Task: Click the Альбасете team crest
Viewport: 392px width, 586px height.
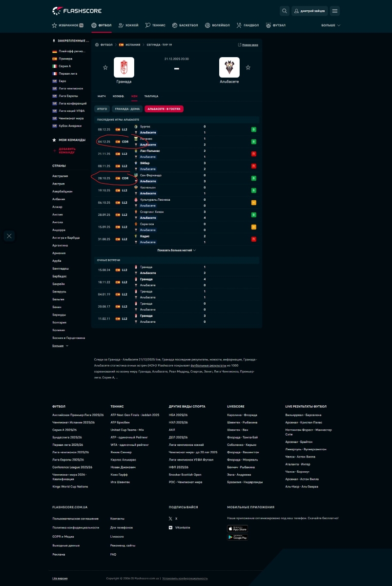Action: coord(229,67)
